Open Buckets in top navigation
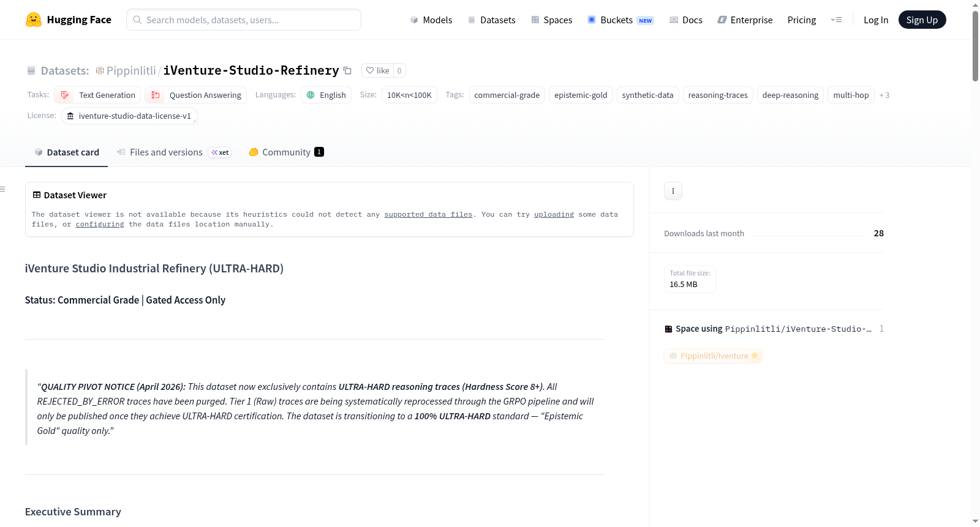This screenshot has height=527, width=980. tap(620, 20)
